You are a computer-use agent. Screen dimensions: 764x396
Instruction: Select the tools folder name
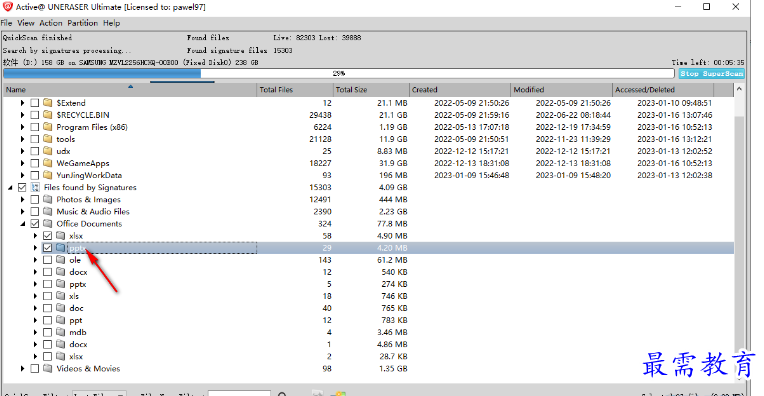65,139
